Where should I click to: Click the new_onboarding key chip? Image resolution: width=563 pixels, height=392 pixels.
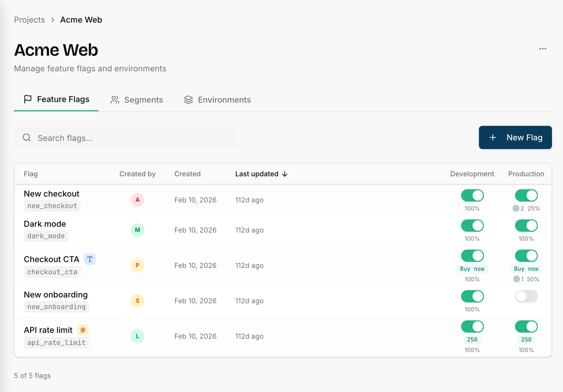[x=57, y=307]
